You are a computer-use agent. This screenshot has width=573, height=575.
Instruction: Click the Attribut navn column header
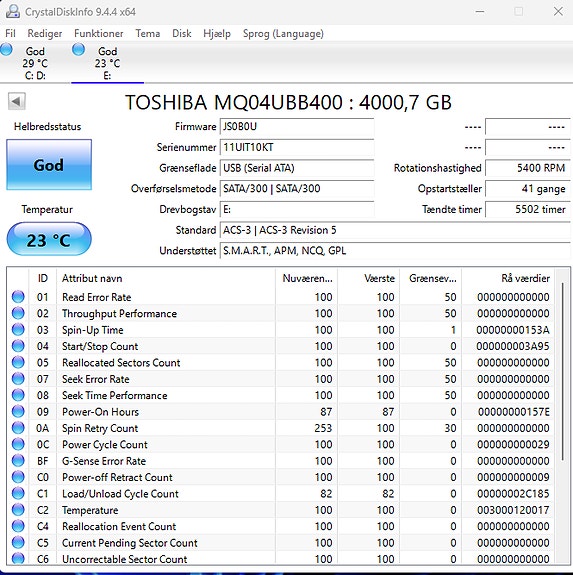click(x=166, y=278)
